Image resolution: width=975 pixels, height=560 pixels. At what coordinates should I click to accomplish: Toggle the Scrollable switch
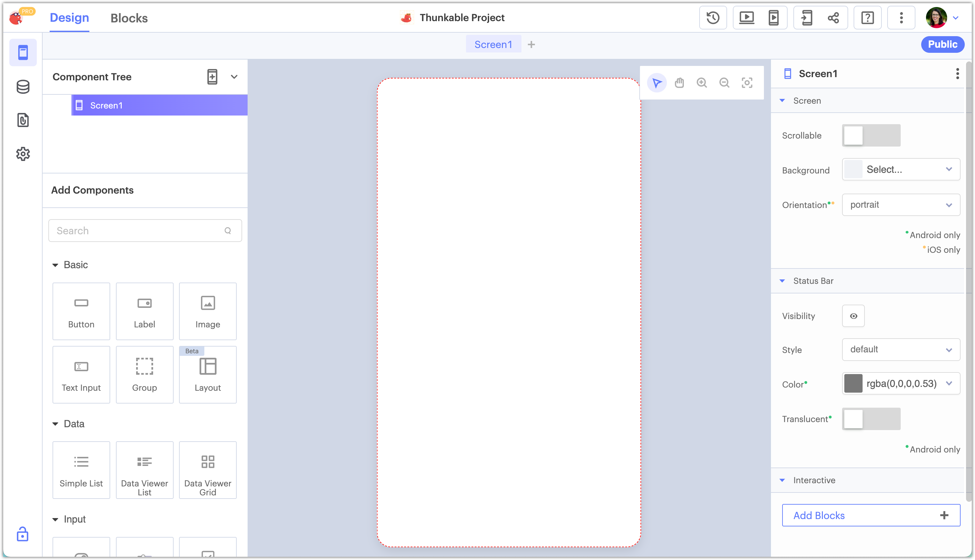[871, 135]
